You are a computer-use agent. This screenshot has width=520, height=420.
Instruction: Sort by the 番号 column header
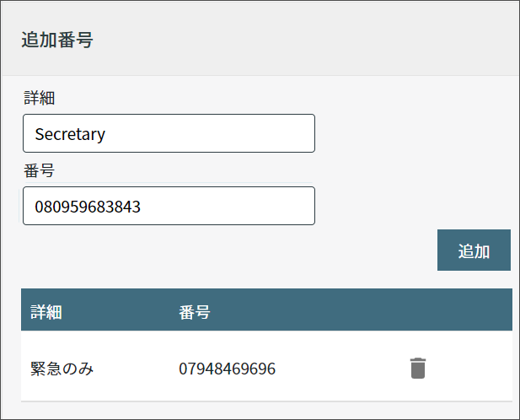coord(195,312)
